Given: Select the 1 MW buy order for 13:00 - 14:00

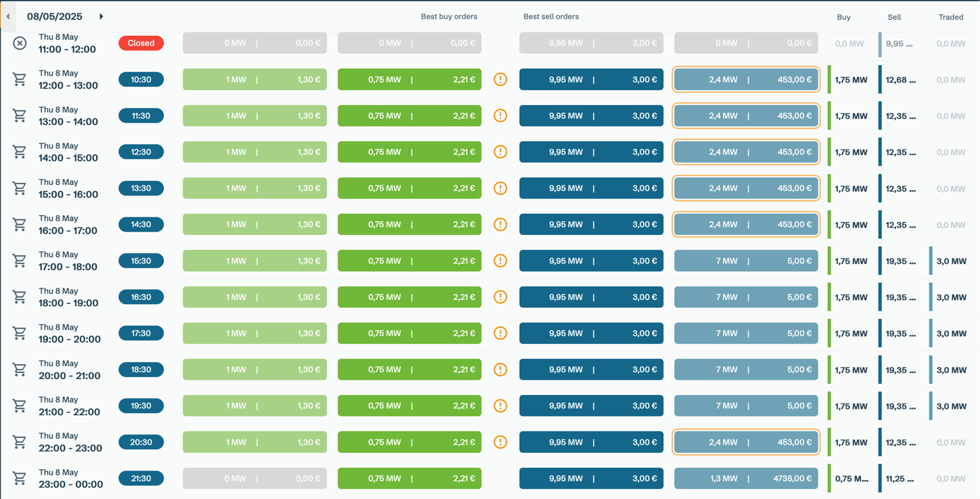Looking at the screenshot, I should tap(254, 116).
